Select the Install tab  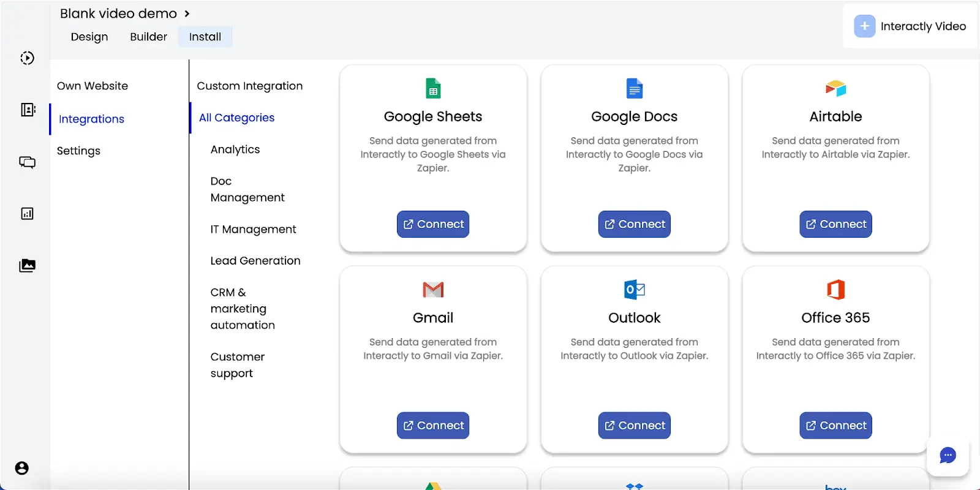click(x=205, y=37)
